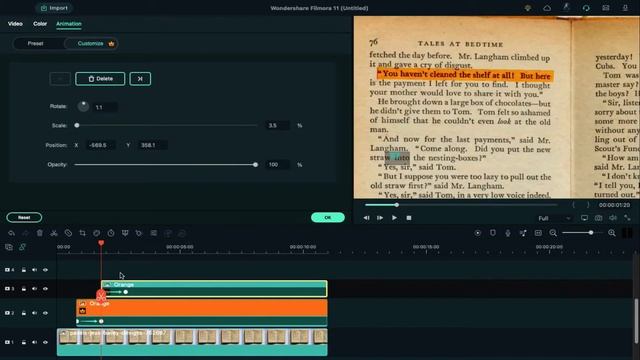Screen dimensions: 640x360
Task: Open the Full preview quality dropdown
Action: click(554, 218)
